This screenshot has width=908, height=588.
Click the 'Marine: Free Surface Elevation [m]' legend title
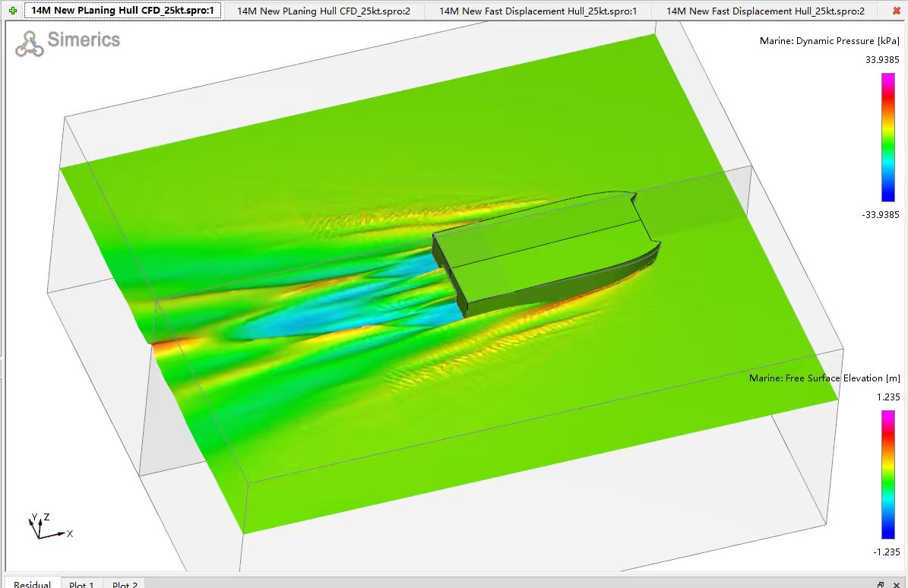click(x=824, y=378)
